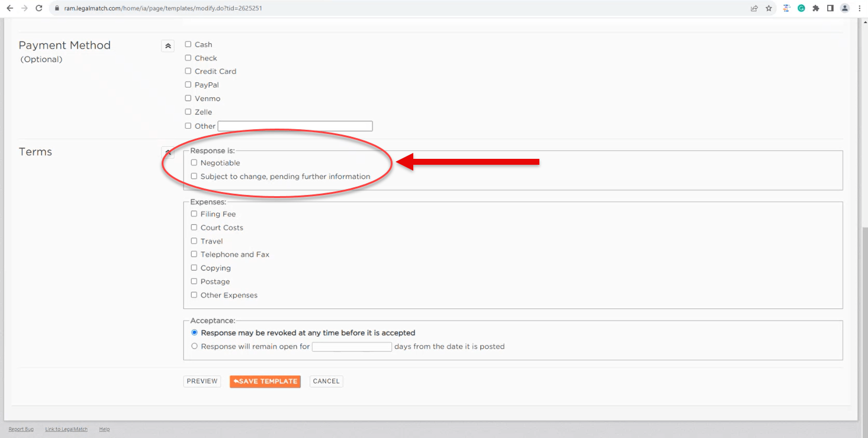Image resolution: width=868 pixels, height=438 pixels.
Task: Bookmark this page with the star icon
Action: point(769,8)
